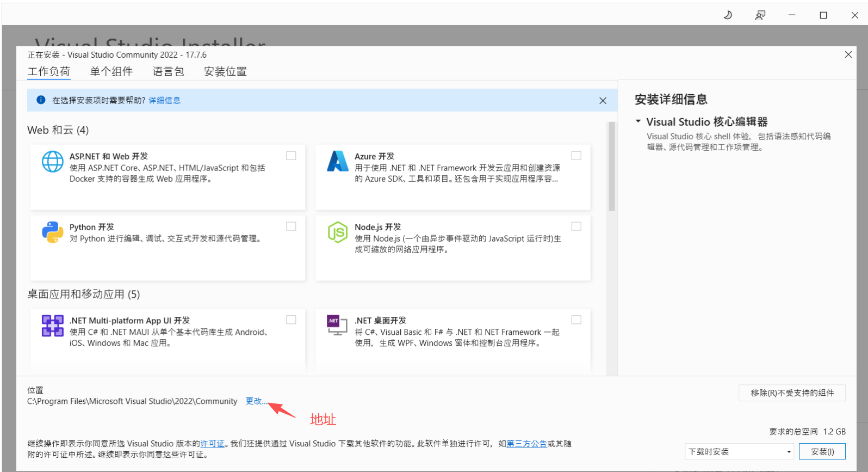This screenshot has width=868, height=472.
Task: Click the Web 和云 (4) heading
Action: click(x=58, y=130)
